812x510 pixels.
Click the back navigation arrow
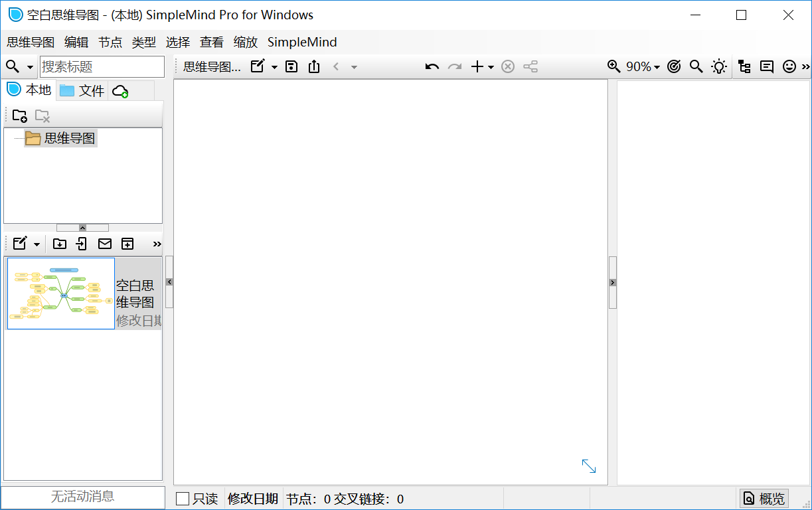point(336,66)
